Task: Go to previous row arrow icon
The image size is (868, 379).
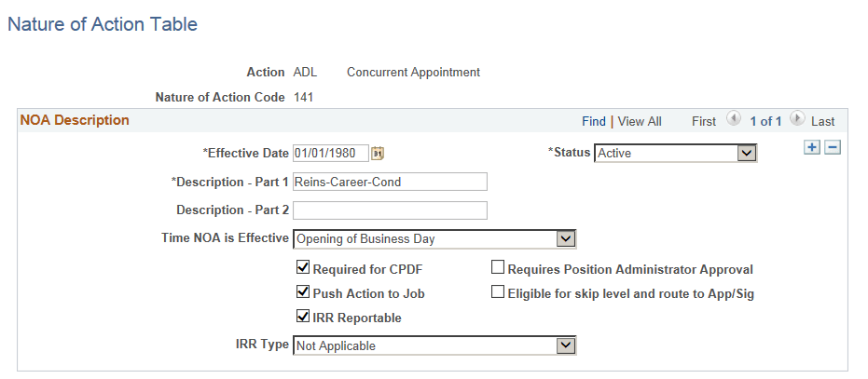Action: 733,119
